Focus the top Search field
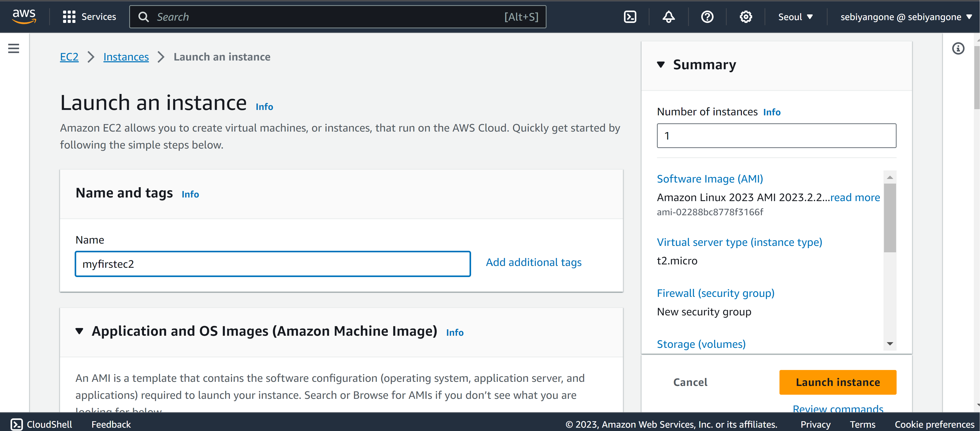The height and width of the screenshot is (431, 980). click(x=338, y=17)
